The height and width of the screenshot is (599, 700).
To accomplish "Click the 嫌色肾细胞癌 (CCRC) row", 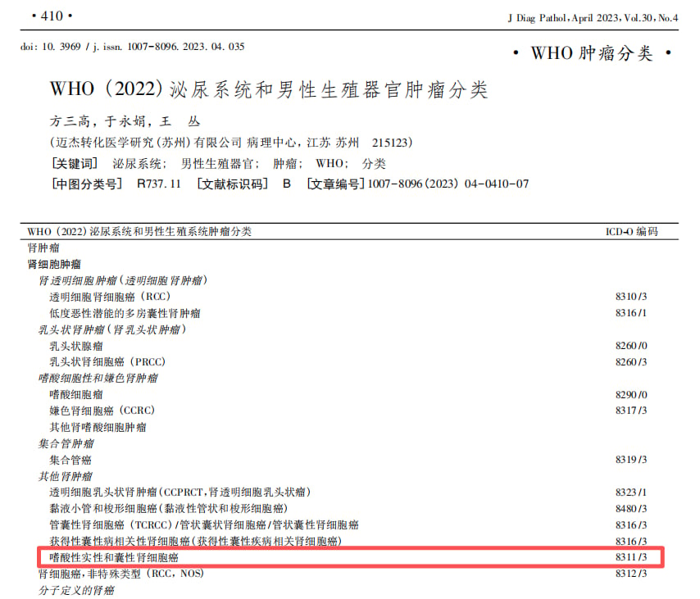I will 102,411.
